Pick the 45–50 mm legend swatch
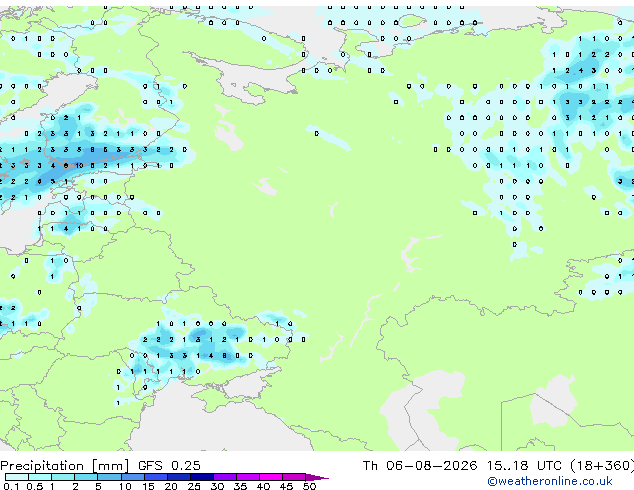 tap(294, 477)
